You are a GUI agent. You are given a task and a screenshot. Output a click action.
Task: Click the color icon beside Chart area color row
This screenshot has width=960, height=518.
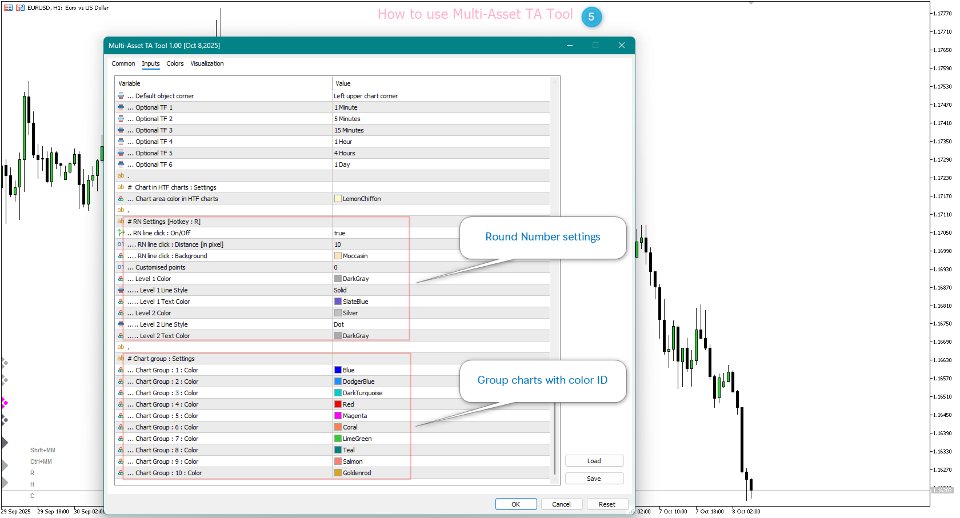pyautogui.click(x=121, y=198)
